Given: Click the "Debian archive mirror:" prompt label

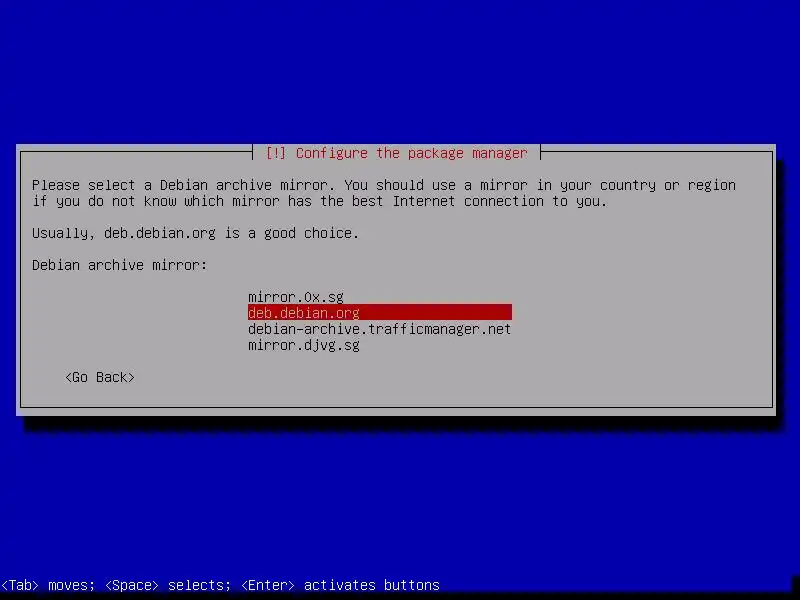Looking at the screenshot, I should 120,265.
